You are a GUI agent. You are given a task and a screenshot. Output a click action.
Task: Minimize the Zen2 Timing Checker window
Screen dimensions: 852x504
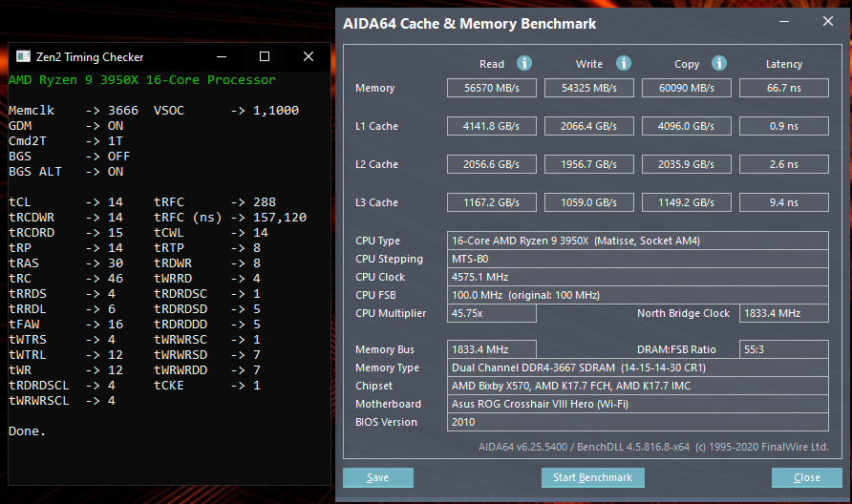pos(222,56)
